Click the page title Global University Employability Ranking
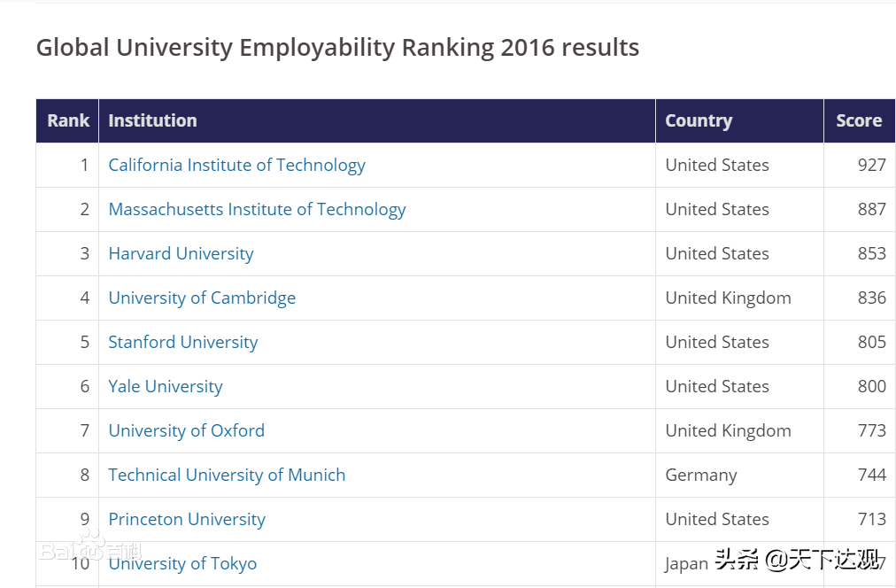The height and width of the screenshot is (588, 896). click(336, 47)
